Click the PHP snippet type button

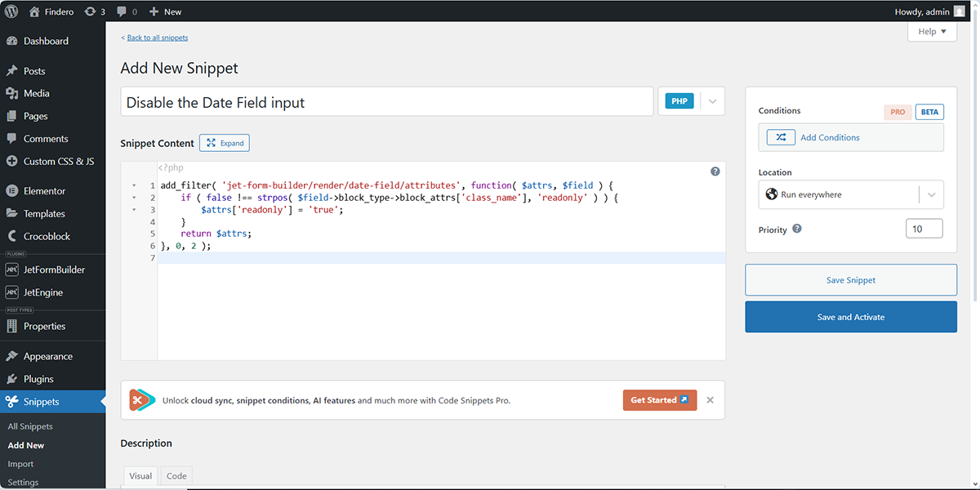tap(679, 101)
